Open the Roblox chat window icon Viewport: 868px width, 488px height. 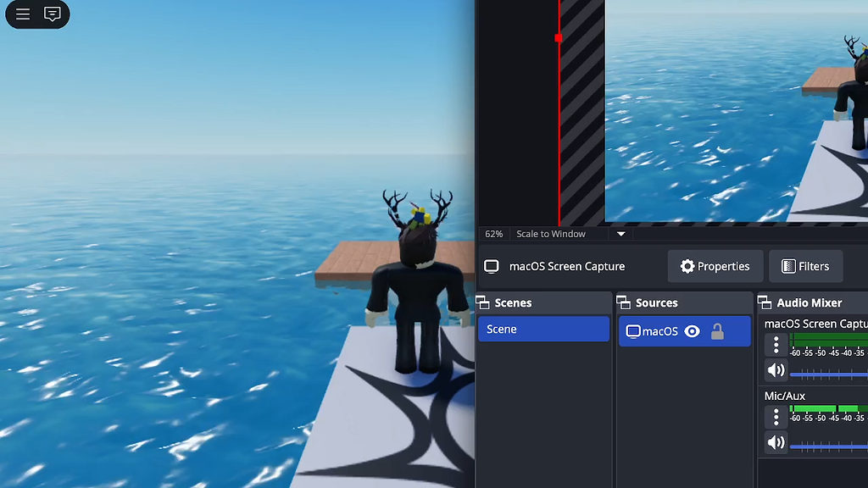click(x=52, y=14)
